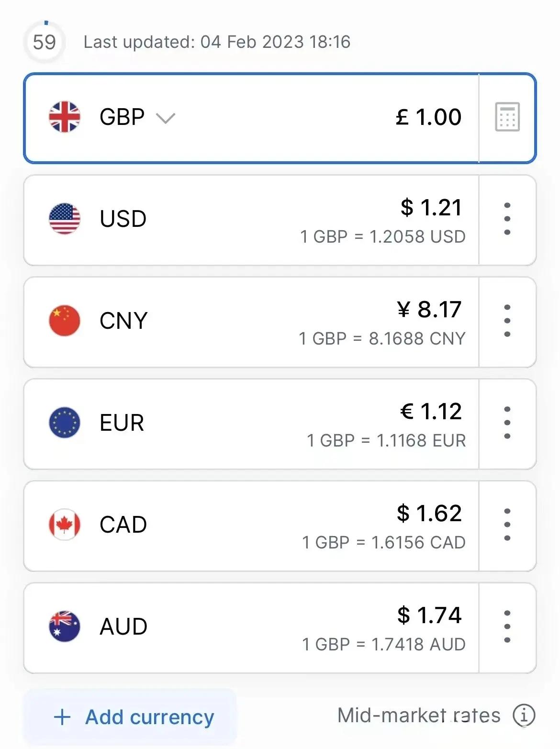
Task: Open the three-dot menu for EUR
Action: pos(507,423)
